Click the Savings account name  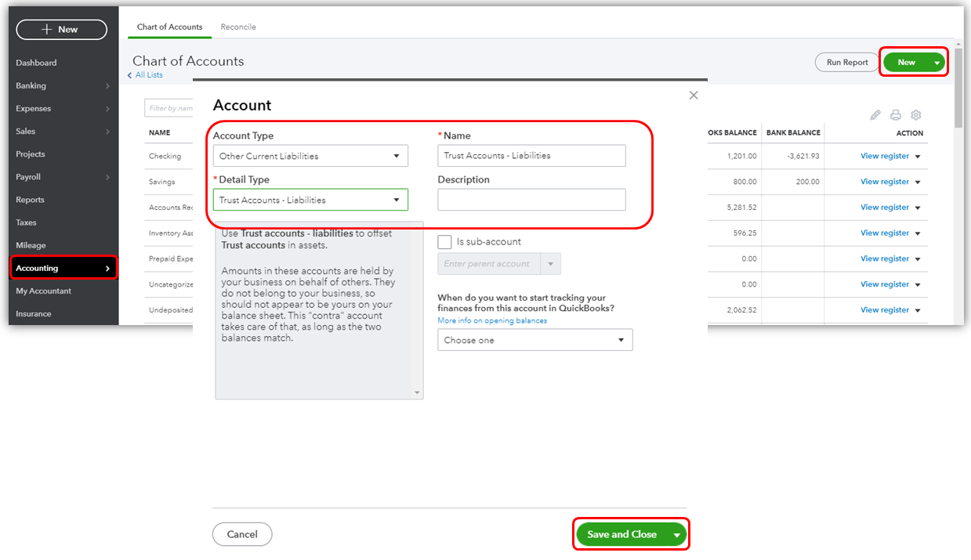pos(162,182)
